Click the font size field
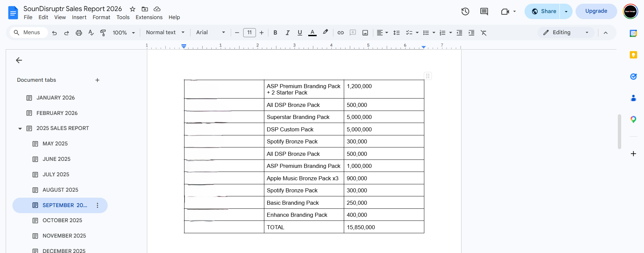The width and height of the screenshot is (644, 253). tap(249, 33)
